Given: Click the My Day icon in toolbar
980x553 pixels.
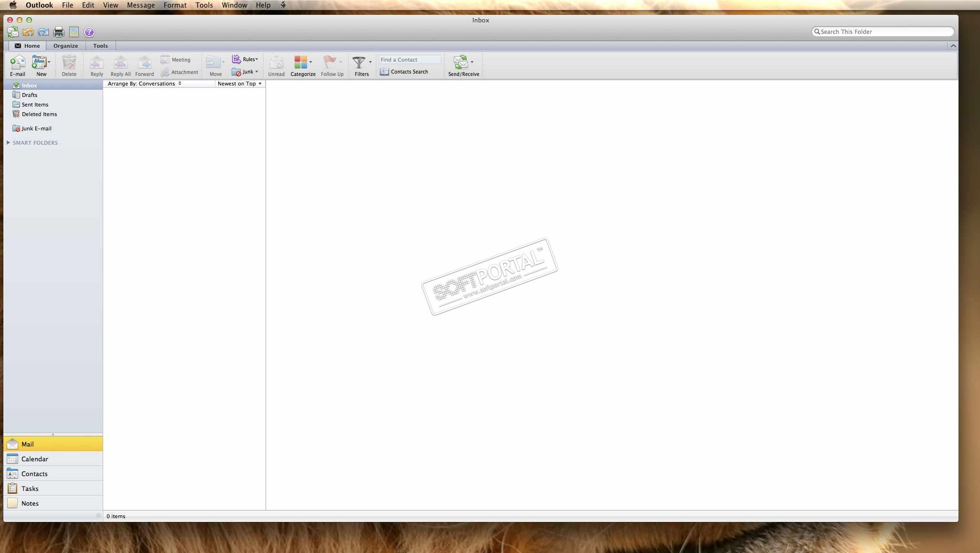Looking at the screenshot, I should coord(74,32).
